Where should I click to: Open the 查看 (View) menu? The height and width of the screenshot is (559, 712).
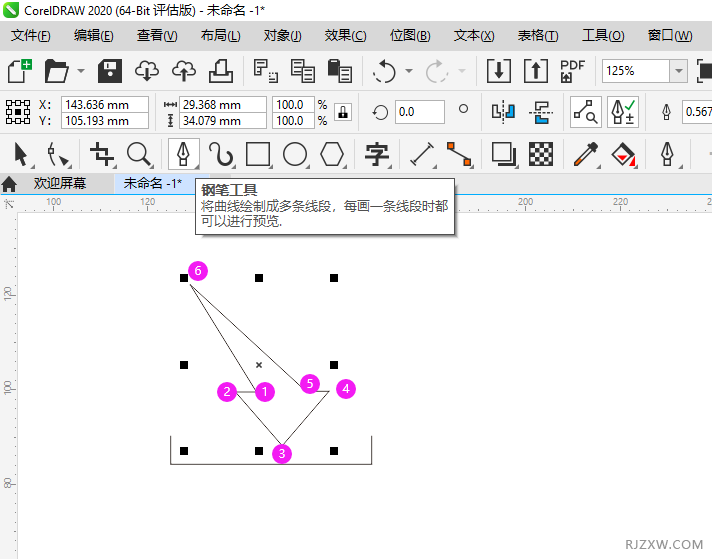(x=157, y=35)
